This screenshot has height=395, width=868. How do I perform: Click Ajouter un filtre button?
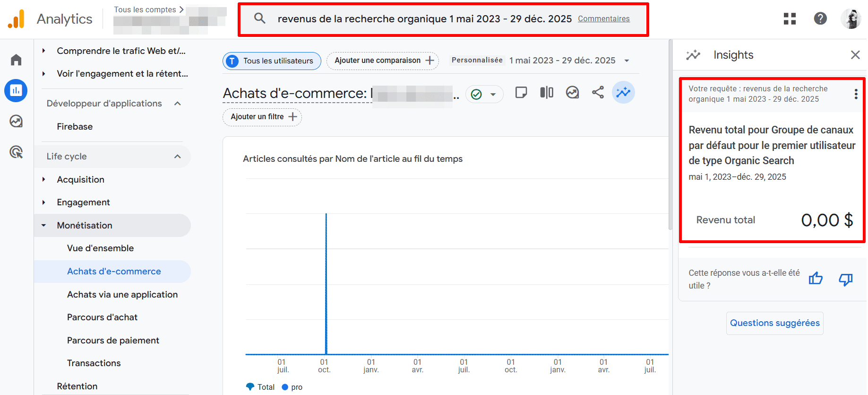pyautogui.click(x=262, y=116)
